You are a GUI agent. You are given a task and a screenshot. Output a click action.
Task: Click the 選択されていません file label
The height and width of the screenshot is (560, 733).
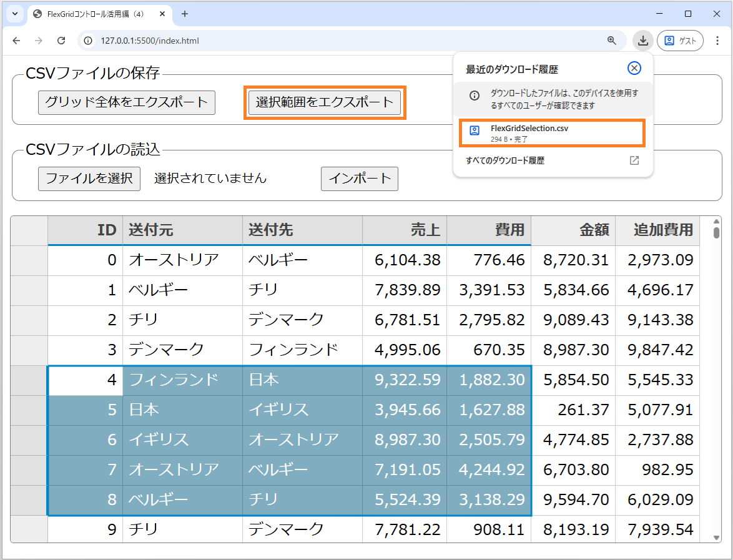(210, 178)
